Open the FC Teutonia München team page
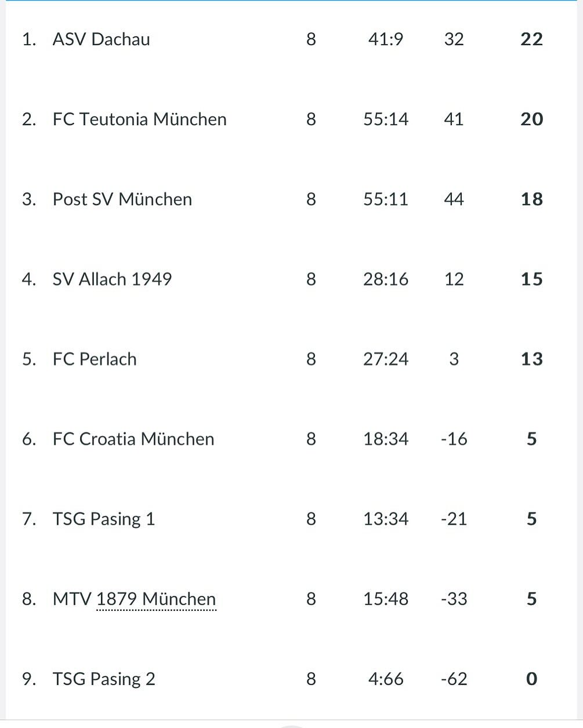 click(x=139, y=119)
